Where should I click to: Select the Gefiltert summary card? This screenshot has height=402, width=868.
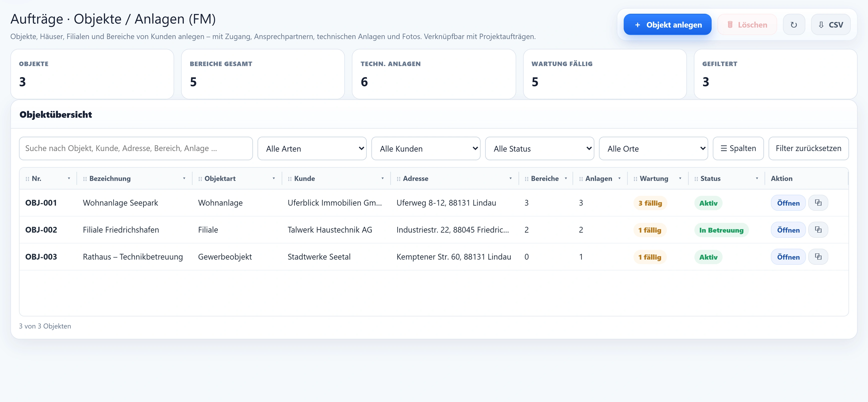coord(776,74)
